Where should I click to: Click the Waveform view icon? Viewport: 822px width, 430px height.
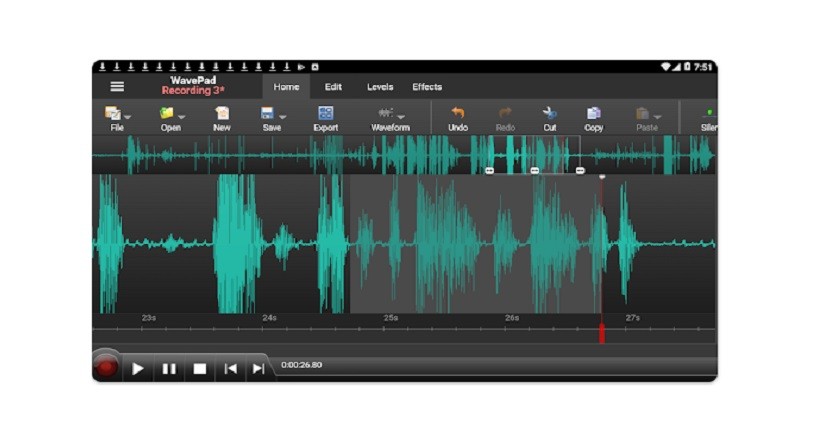point(386,113)
